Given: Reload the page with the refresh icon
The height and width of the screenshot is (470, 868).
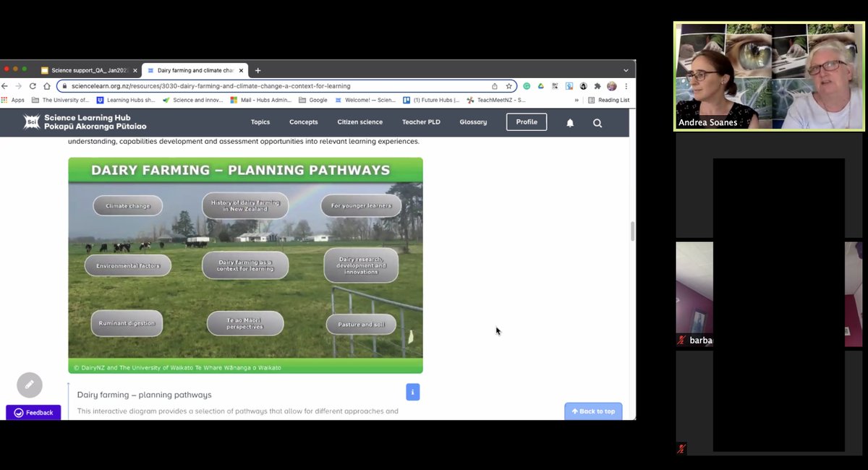Looking at the screenshot, I should tap(32, 85).
